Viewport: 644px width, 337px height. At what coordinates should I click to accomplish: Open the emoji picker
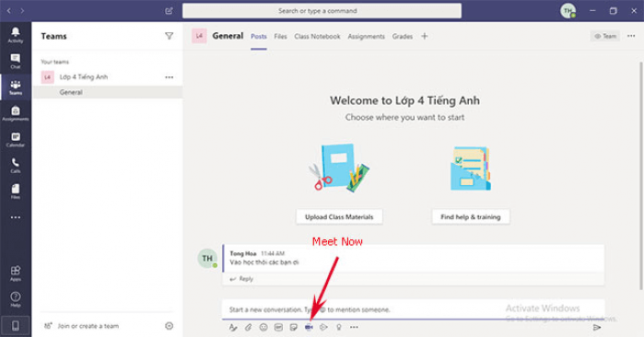tap(263, 327)
